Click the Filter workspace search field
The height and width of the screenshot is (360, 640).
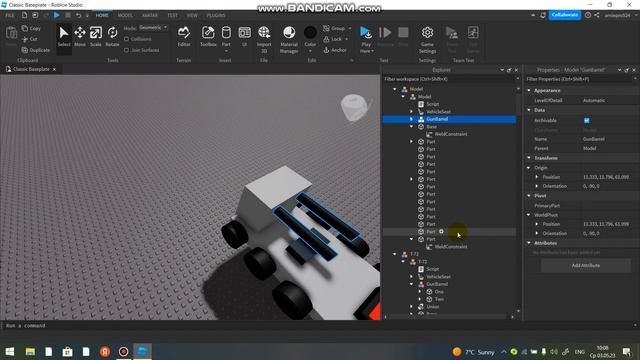coord(449,79)
